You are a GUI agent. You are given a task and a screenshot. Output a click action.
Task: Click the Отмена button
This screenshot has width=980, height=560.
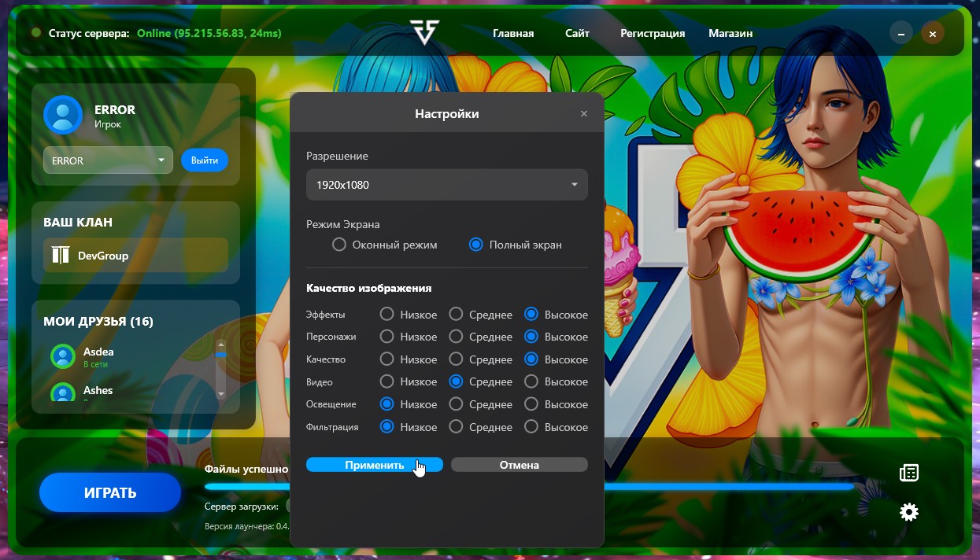(x=519, y=465)
